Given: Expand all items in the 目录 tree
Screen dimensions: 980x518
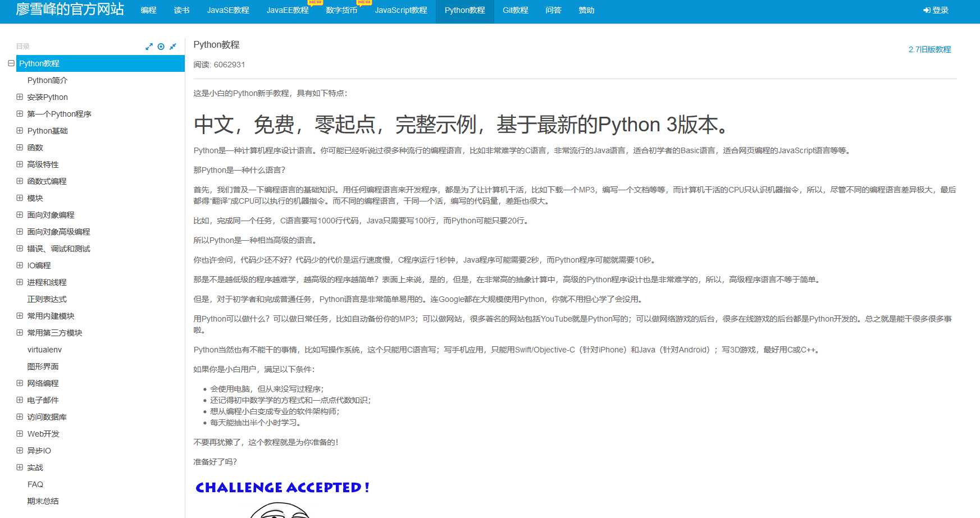Looking at the screenshot, I should [x=149, y=47].
